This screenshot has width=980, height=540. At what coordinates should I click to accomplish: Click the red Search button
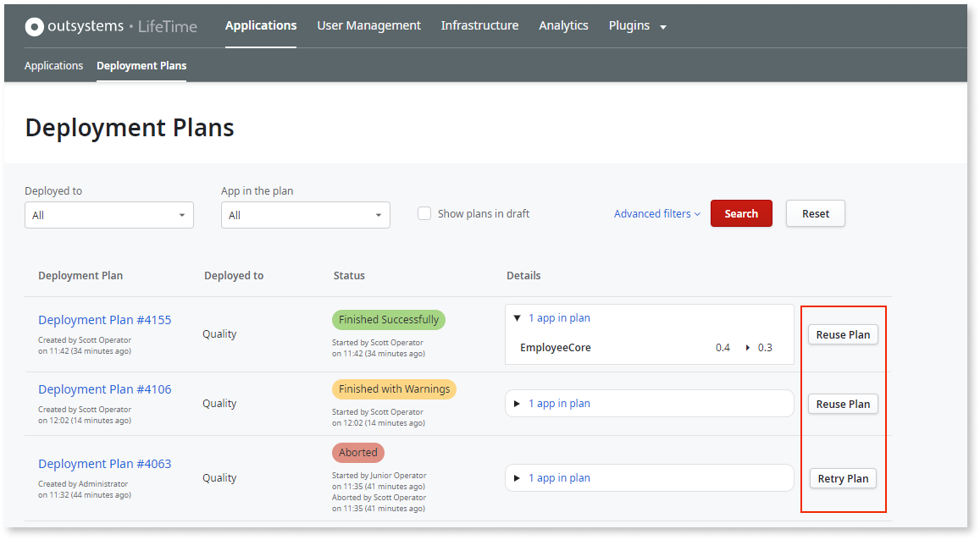click(741, 213)
